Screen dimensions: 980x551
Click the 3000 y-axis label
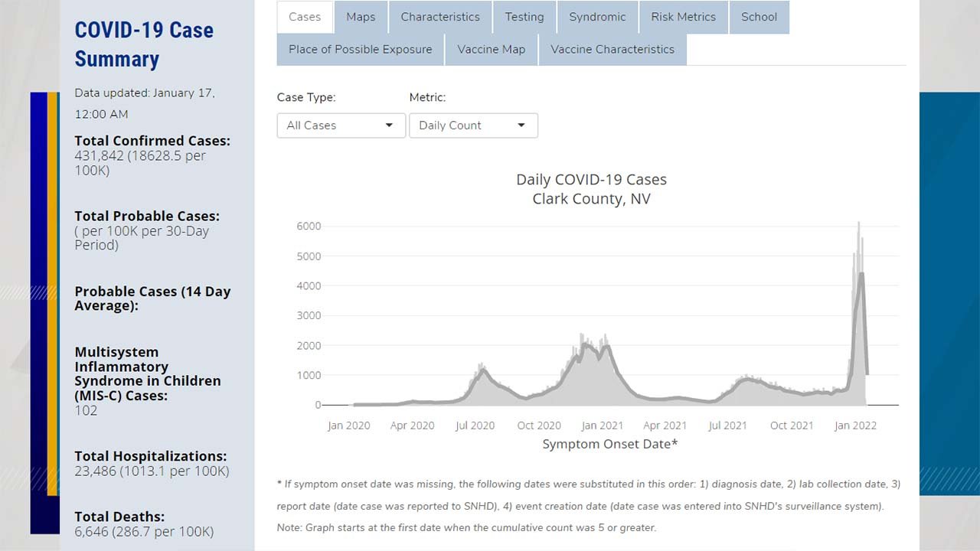(x=309, y=315)
